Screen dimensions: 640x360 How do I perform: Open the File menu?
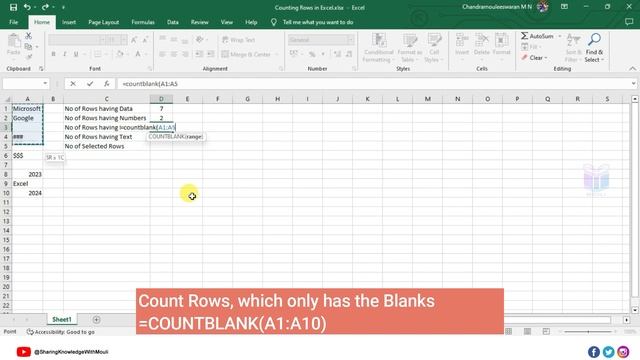[x=13, y=22]
